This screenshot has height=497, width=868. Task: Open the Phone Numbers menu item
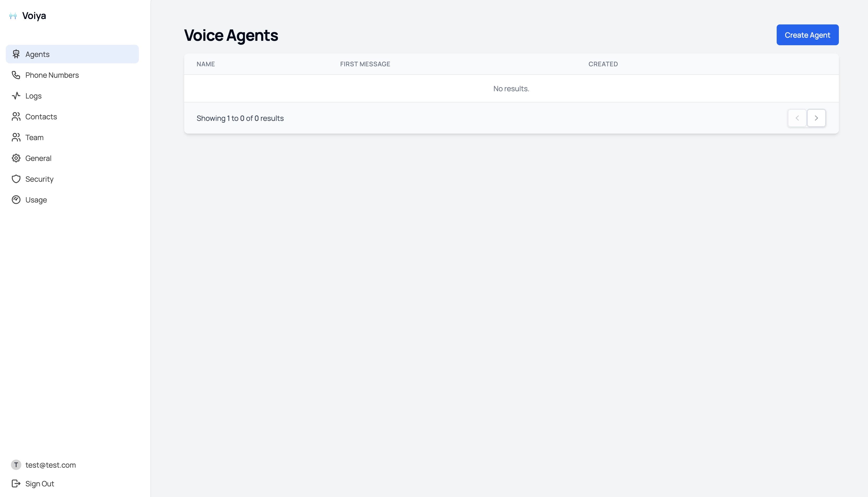[72, 75]
